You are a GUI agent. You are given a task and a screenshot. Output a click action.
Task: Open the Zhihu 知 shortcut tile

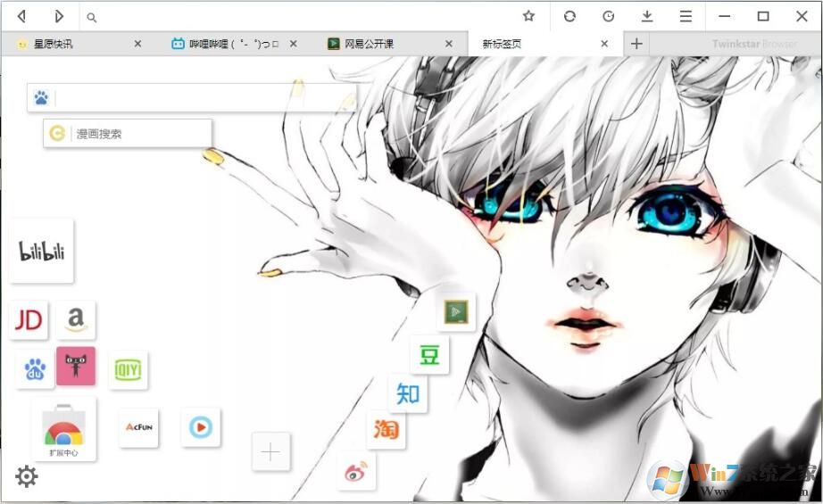408,392
